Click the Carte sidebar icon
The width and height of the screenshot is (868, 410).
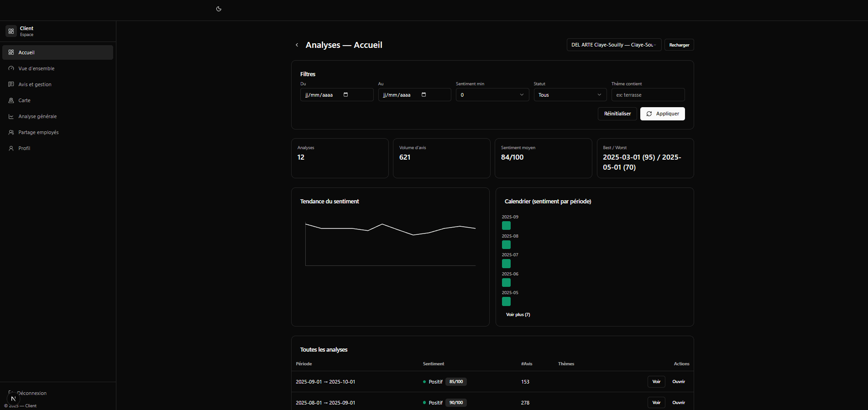[11, 100]
